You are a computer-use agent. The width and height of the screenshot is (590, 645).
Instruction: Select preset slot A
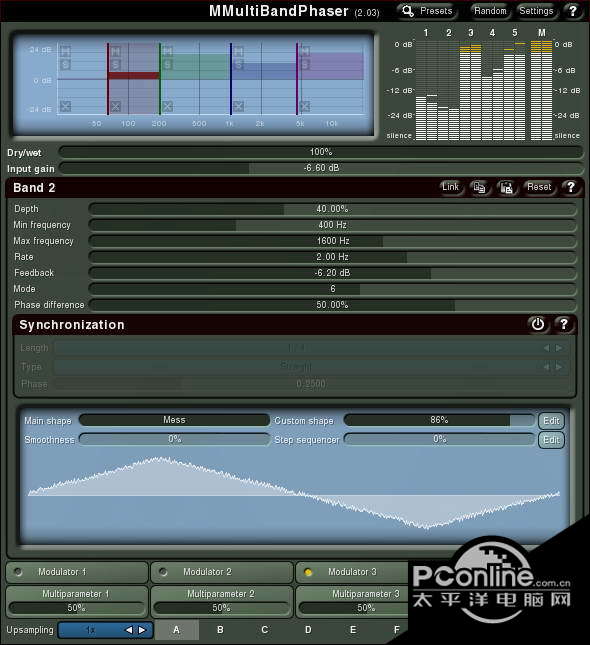pos(177,630)
